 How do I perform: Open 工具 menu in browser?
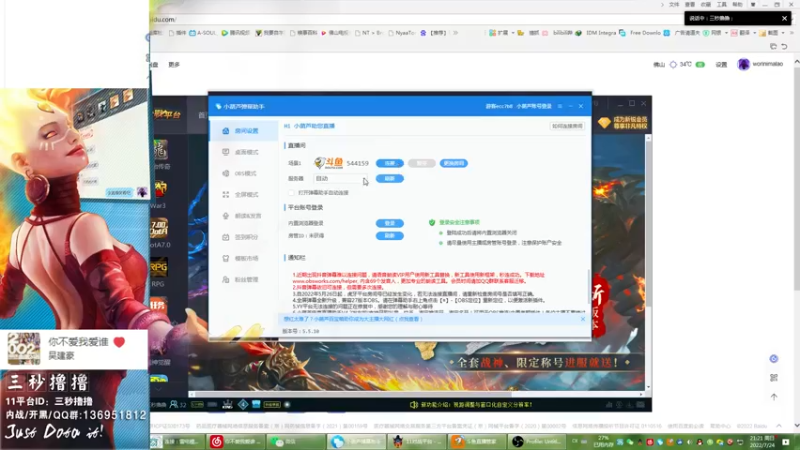[721, 5]
